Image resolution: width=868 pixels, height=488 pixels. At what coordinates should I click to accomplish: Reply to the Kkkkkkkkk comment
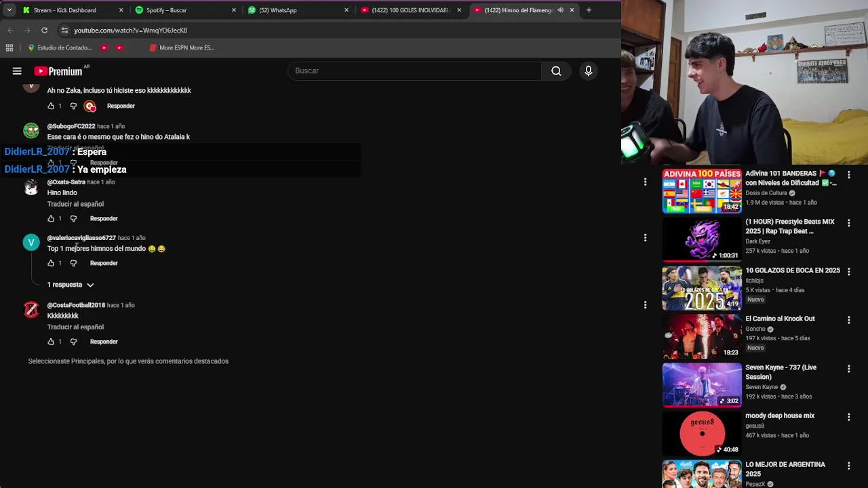point(104,342)
